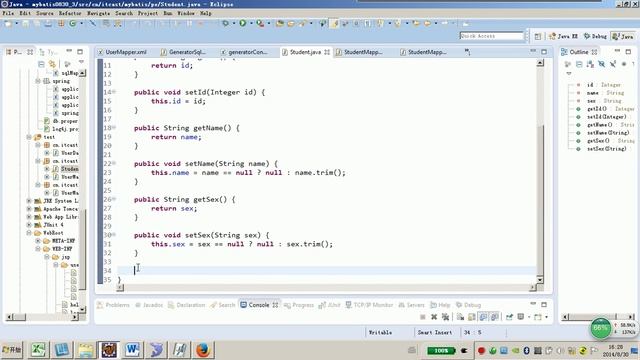Select setSex(String) in the Outline
Viewport: 640px width, 360px height.
[x=606, y=149]
